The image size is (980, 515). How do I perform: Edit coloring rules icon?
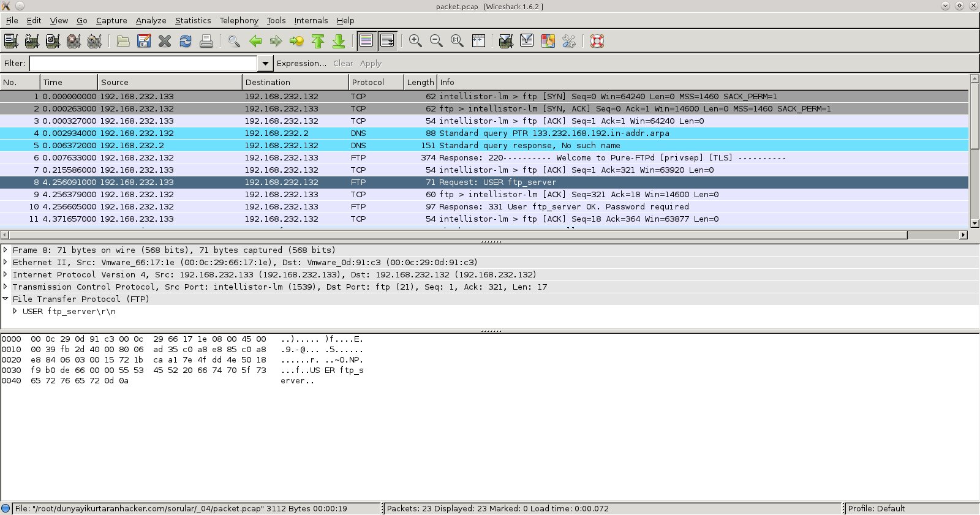coord(548,41)
